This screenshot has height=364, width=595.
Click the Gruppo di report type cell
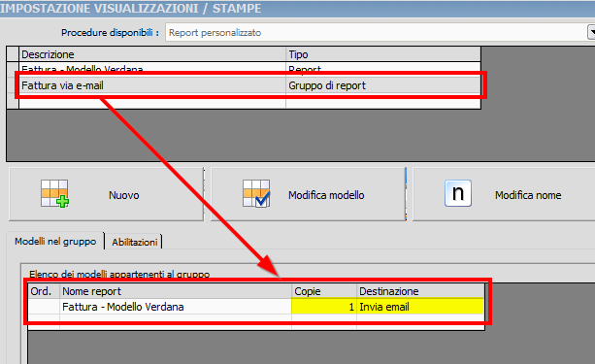383,85
